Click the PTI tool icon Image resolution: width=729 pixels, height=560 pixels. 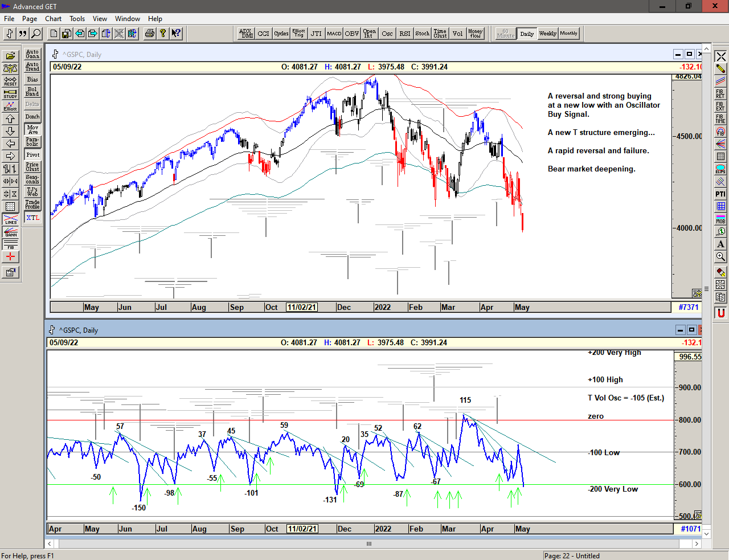tap(720, 194)
